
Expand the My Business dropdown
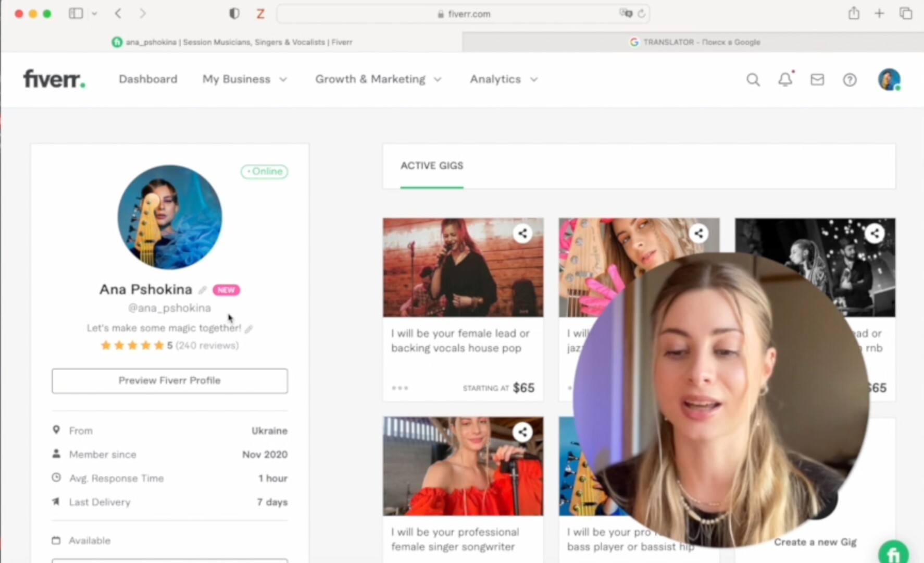click(245, 79)
